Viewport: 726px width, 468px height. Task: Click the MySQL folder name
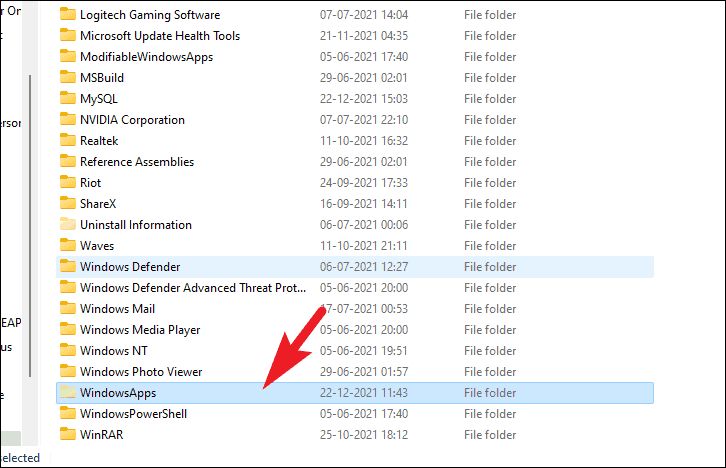point(99,99)
